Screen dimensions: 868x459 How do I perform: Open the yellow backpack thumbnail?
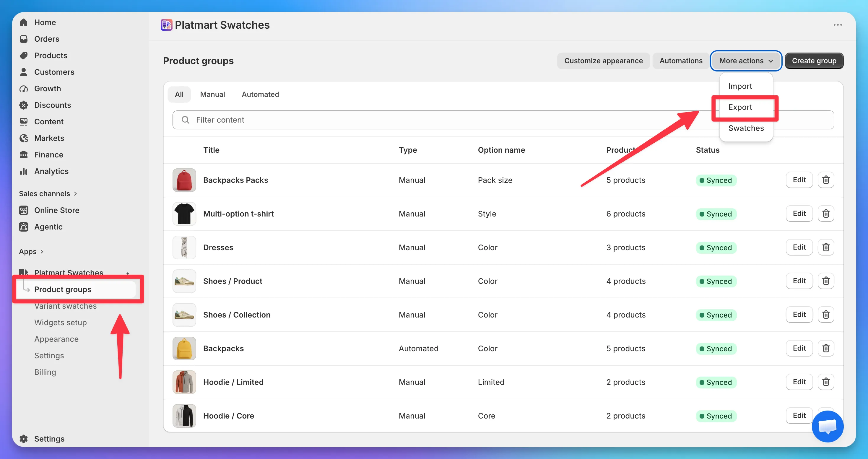point(184,348)
